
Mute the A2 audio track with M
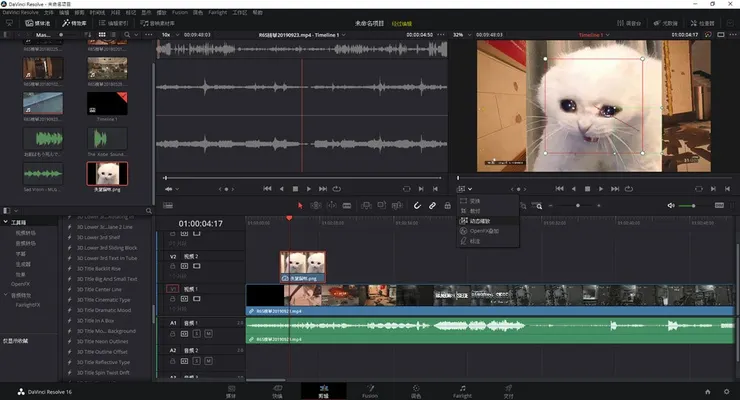[209, 361]
